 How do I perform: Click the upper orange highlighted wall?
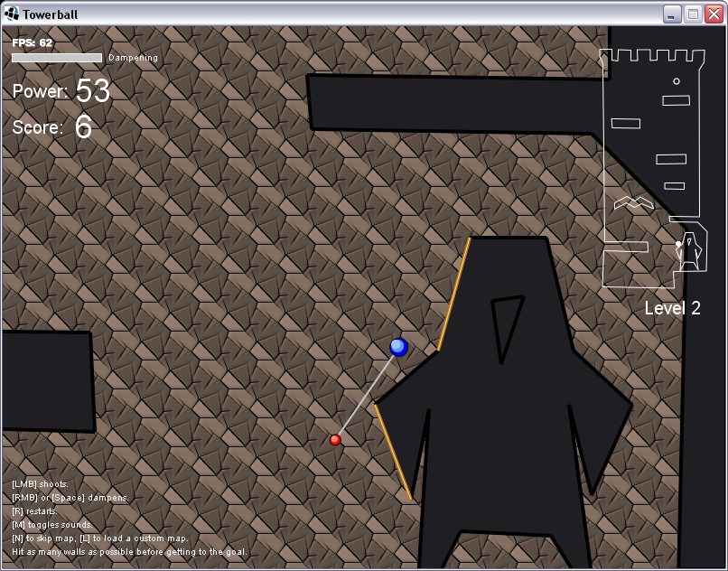click(x=454, y=294)
